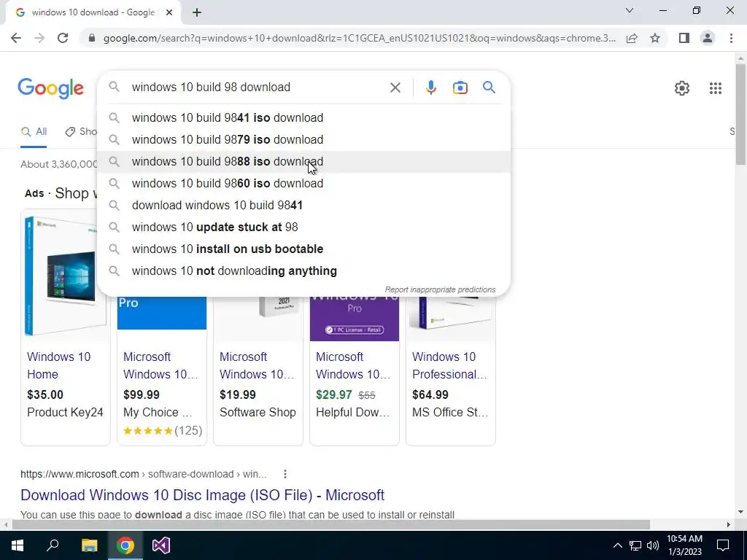747x560 pixels.
Task: Open search by image camera icon
Action: 460,87
